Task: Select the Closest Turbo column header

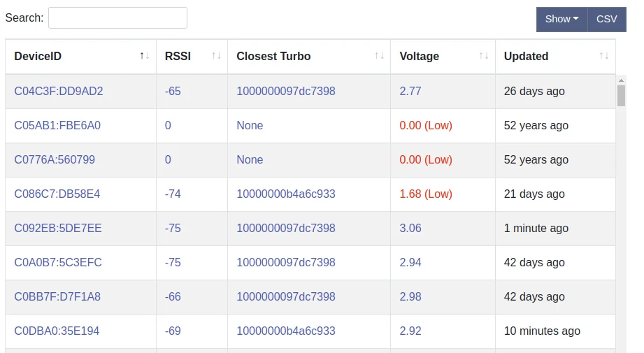Action: point(309,56)
